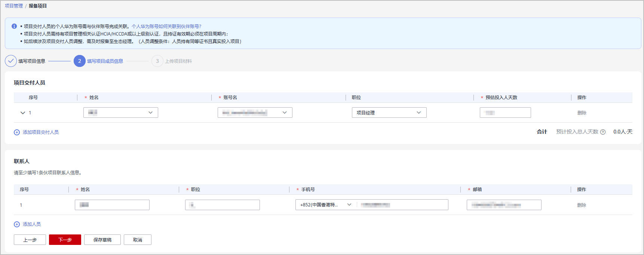This screenshot has width=644, height=255.
Task: Click the 上一步 button
Action: point(30,240)
